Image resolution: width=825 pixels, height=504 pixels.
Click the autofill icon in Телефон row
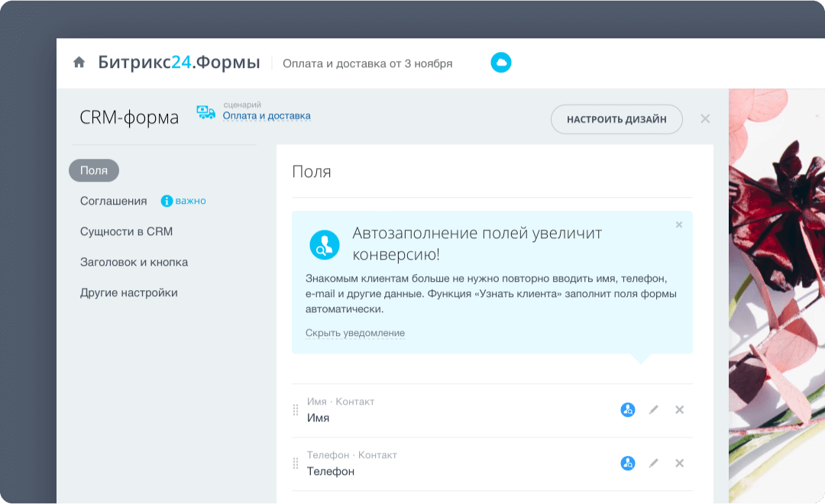click(628, 464)
